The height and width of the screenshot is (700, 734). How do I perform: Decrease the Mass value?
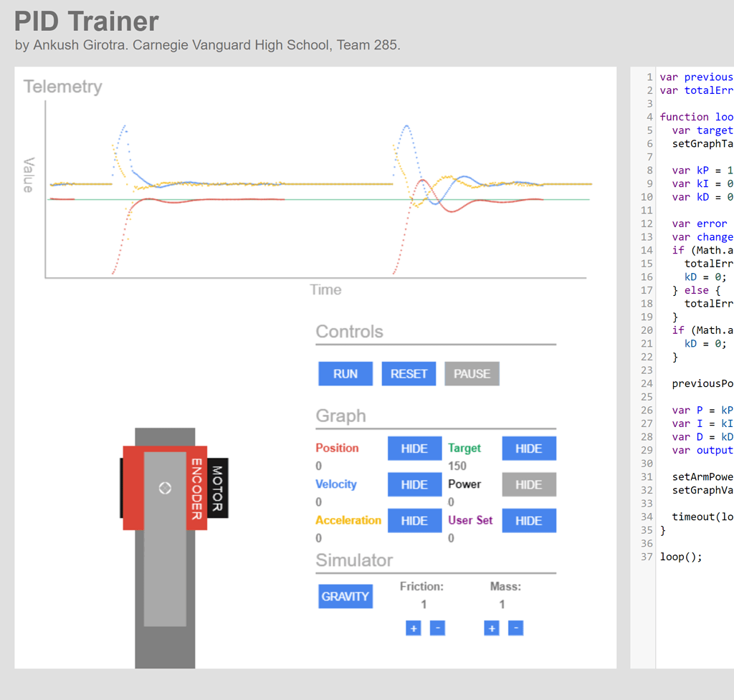coord(515,628)
